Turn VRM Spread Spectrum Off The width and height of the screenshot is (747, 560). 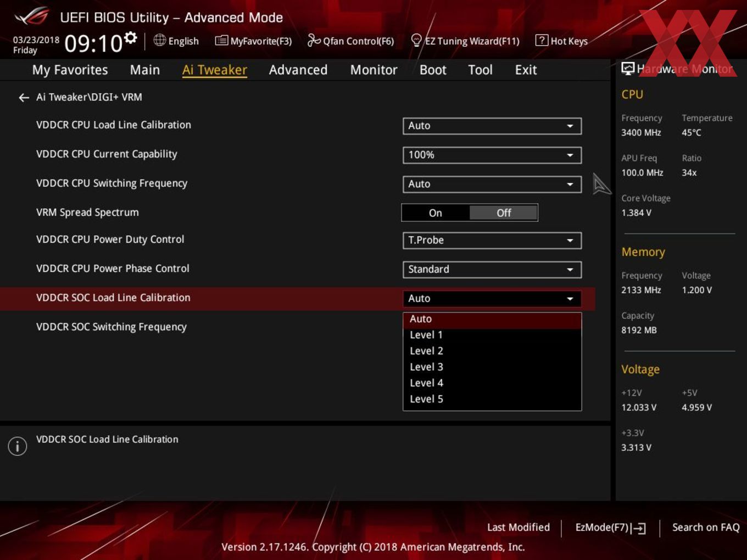(x=504, y=213)
